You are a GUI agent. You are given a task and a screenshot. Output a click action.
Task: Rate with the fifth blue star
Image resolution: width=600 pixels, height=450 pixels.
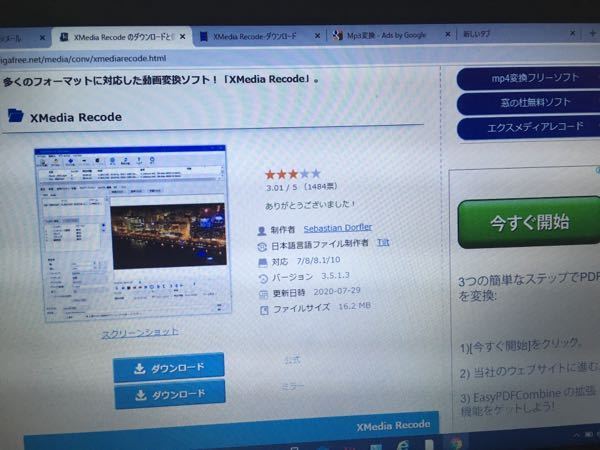(x=316, y=174)
